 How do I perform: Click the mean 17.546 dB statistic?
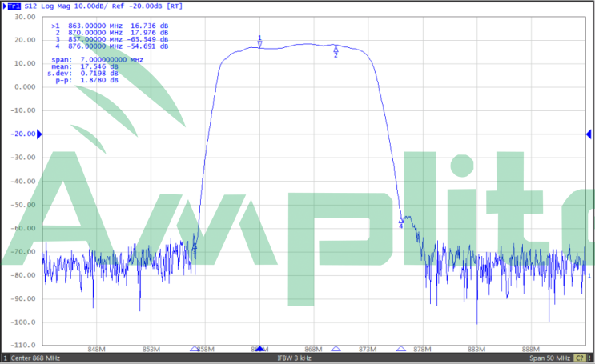tap(85, 66)
